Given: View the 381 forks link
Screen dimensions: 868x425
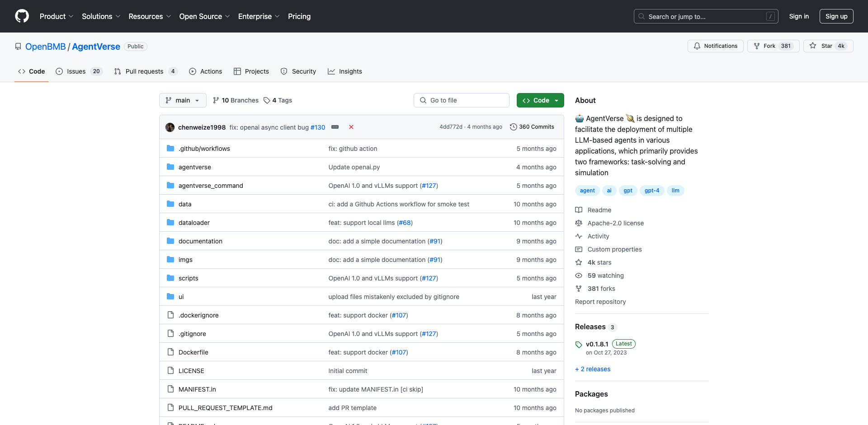Looking at the screenshot, I should [x=595, y=289].
